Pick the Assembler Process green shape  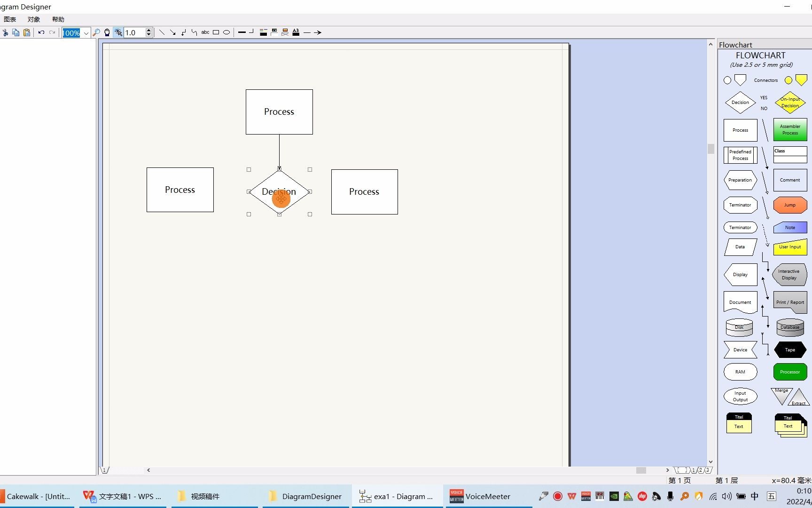[790, 130]
